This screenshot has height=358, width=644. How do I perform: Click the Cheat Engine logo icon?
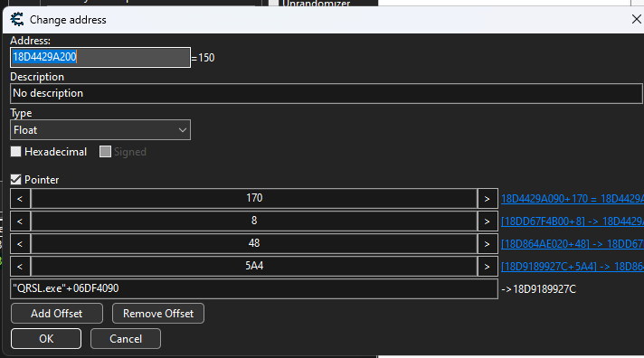[x=17, y=19]
